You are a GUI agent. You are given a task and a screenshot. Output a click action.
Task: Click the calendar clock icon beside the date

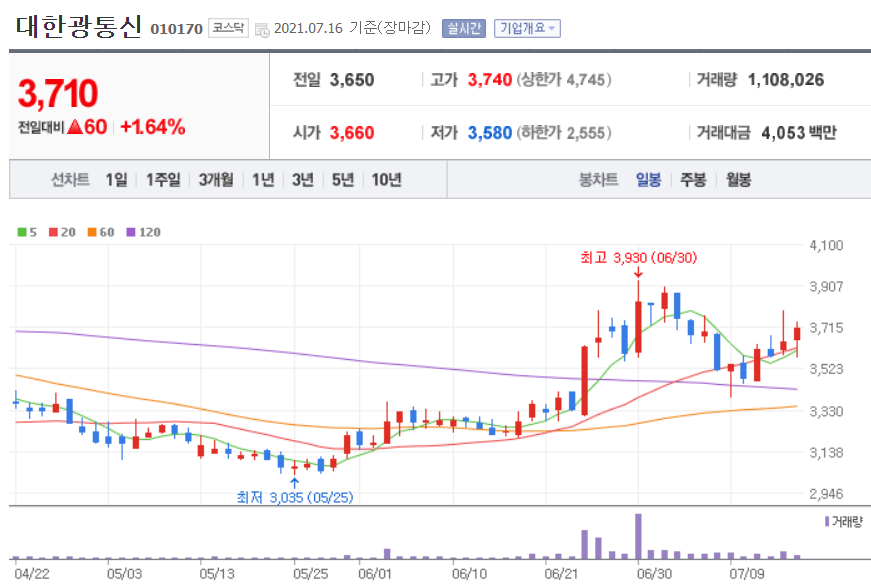click(x=262, y=29)
